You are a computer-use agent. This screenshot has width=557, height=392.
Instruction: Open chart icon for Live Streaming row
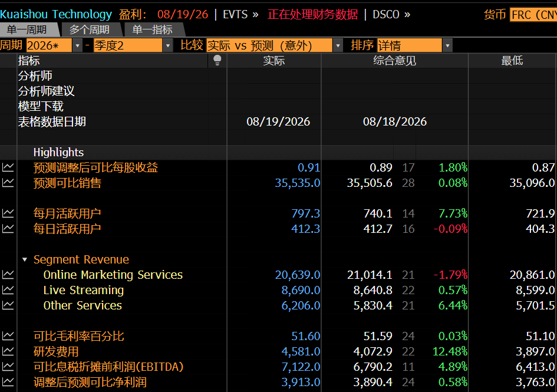(x=8, y=290)
